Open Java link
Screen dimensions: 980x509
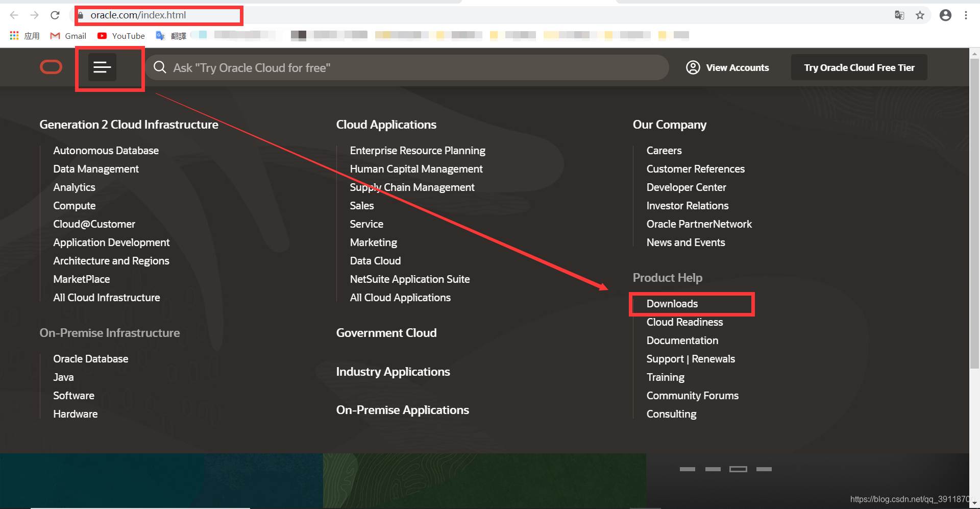coord(63,377)
